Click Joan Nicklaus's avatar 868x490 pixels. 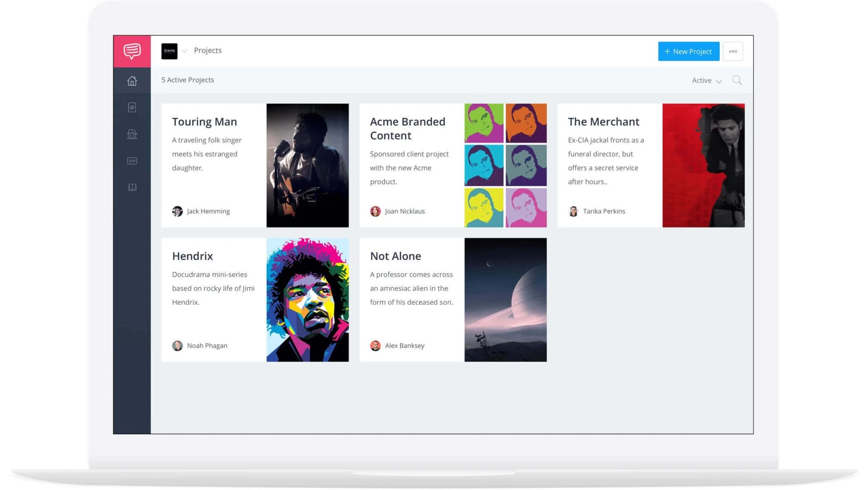(375, 211)
